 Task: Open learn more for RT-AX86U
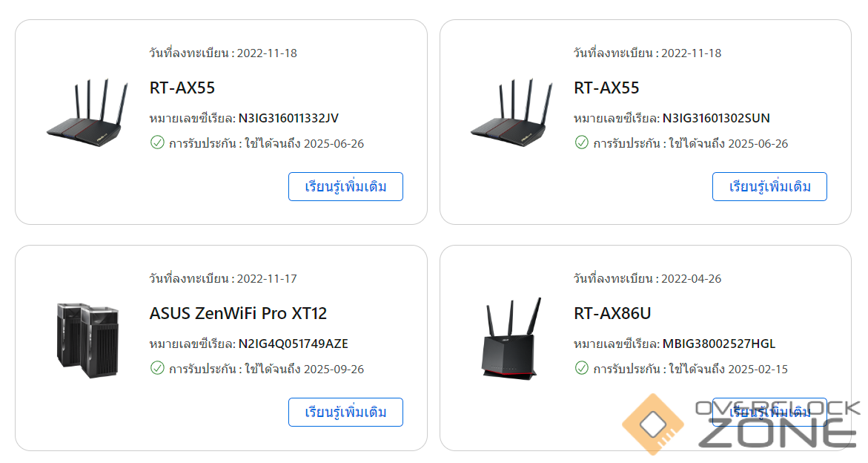point(769,412)
